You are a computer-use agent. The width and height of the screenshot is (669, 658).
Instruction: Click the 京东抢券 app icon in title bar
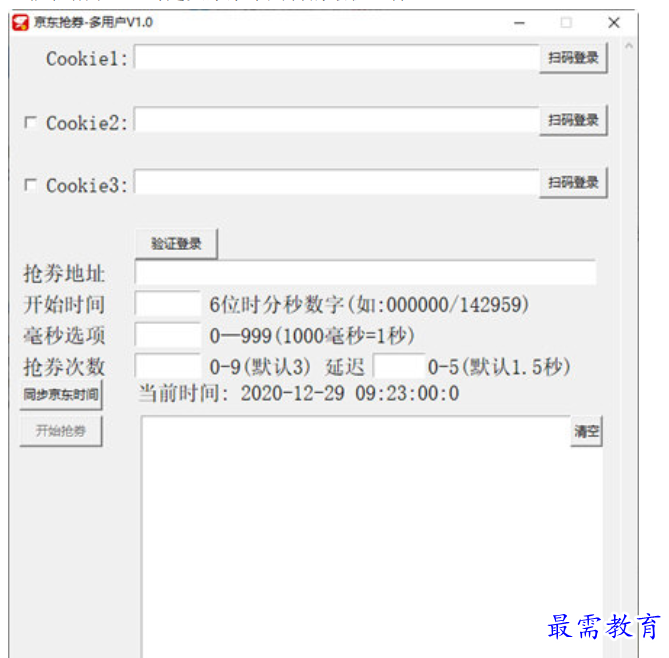click(20, 23)
